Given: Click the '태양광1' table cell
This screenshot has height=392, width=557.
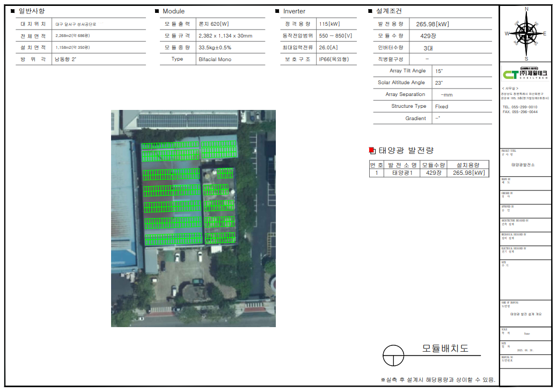Looking at the screenshot, I should tap(402, 173).
